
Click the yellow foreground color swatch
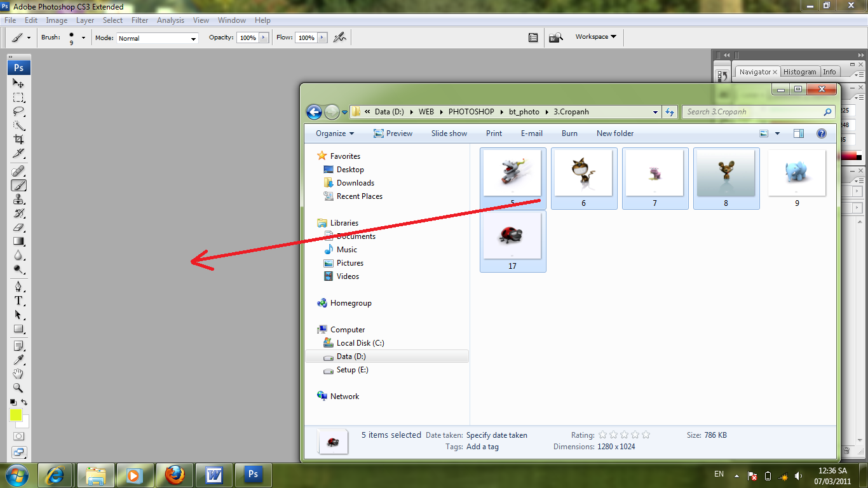click(x=15, y=415)
